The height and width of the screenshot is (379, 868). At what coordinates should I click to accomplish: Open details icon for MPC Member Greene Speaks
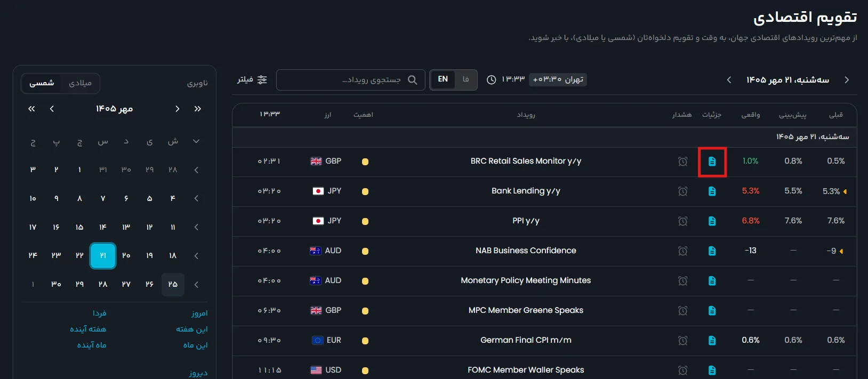tap(712, 311)
